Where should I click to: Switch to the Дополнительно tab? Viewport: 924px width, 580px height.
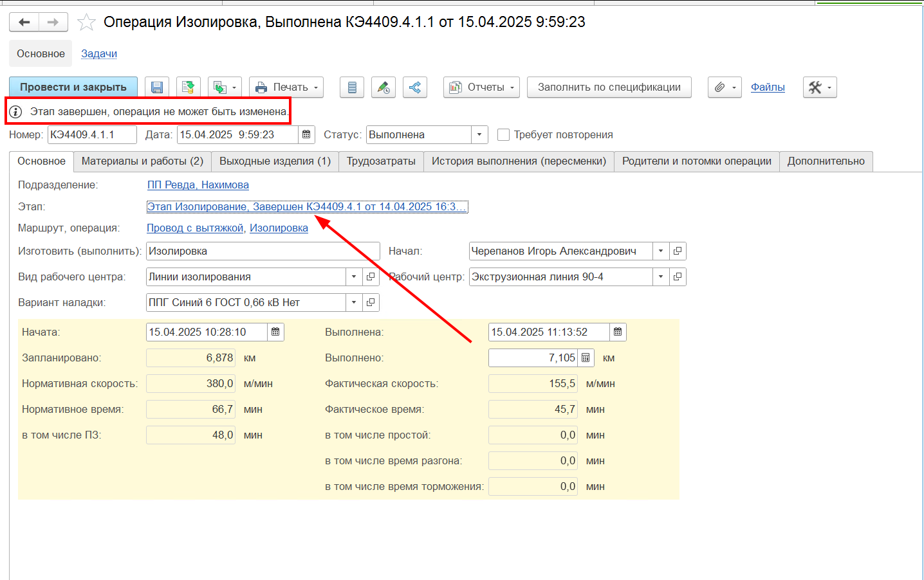tap(826, 161)
